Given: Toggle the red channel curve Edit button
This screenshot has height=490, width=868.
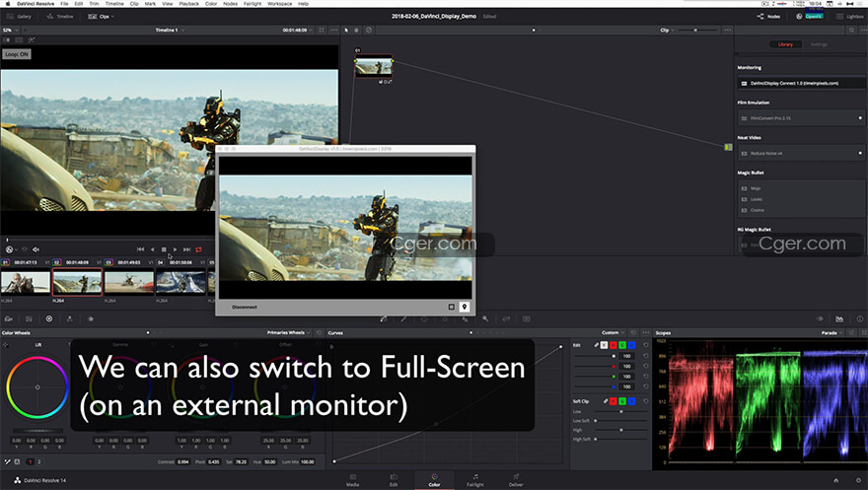Looking at the screenshot, I should pos(613,345).
